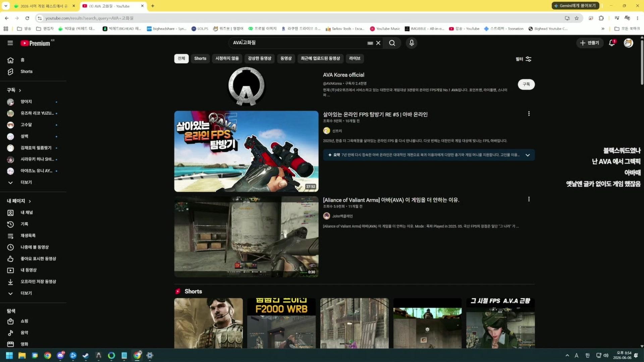
Task: Play the Alliance of Valiant Arms thumbnail
Action: pos(246,237)
